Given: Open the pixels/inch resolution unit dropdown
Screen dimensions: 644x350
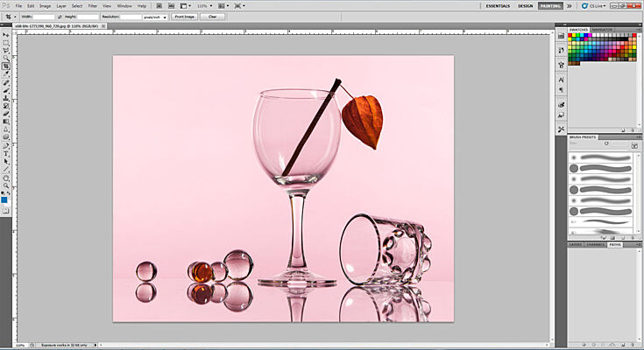Looking at the screenshot, I should click(155, 17).
